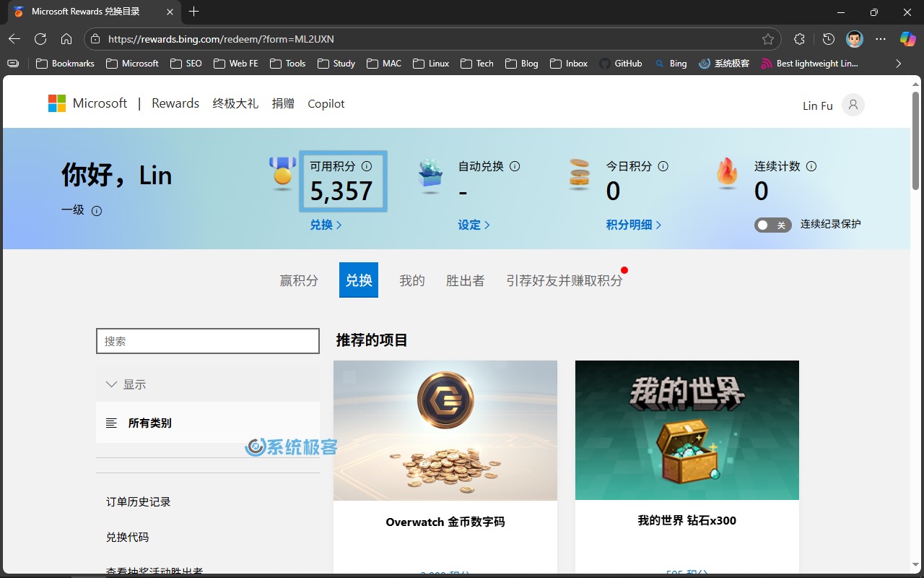Open the Study bookmarks folder

pyautogui.click(x=336, y=64)
